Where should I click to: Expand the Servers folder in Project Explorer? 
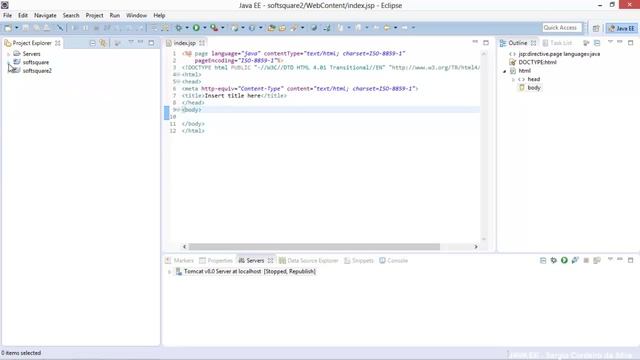8,54
